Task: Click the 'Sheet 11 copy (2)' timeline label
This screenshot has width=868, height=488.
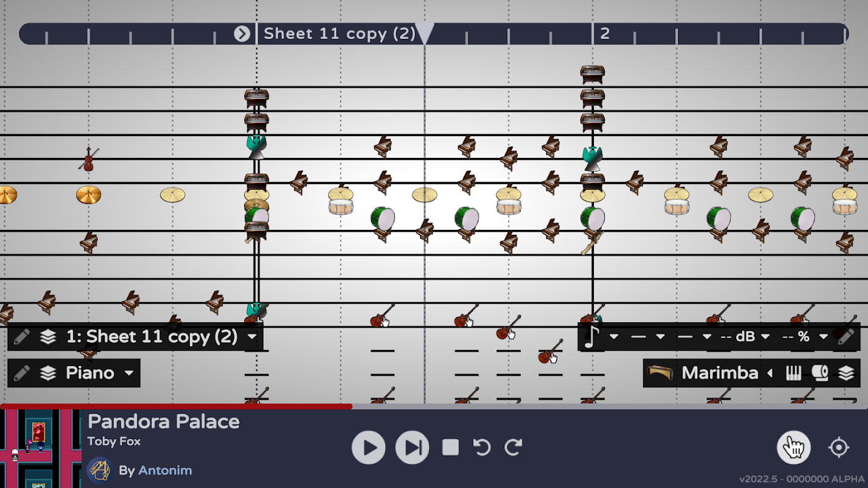Action: tap(339, 34)
